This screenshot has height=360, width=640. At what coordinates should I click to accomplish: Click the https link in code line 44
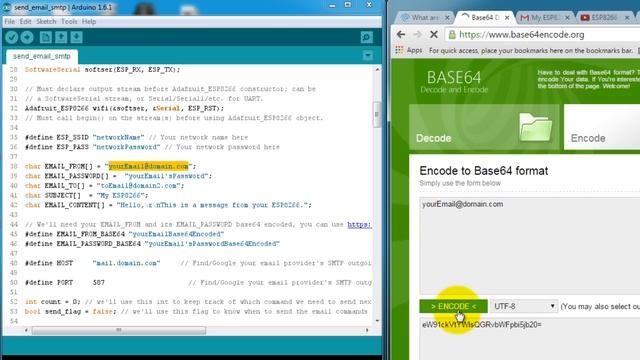(359, 224)
